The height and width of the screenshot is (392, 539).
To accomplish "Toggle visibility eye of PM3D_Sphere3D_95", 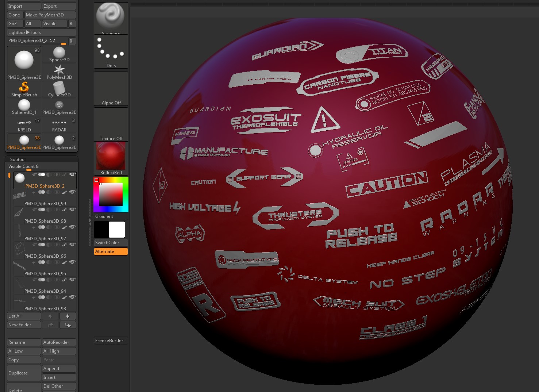I will coord(73,262).
